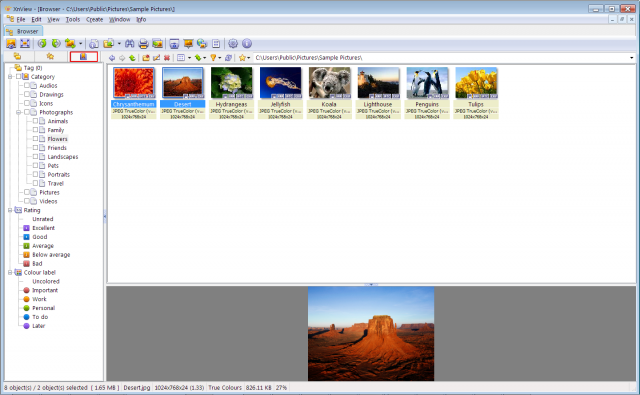Open the Tools menu
This screenshot has width=640, height=395.
pyautogui.click(x=73, y=19)
